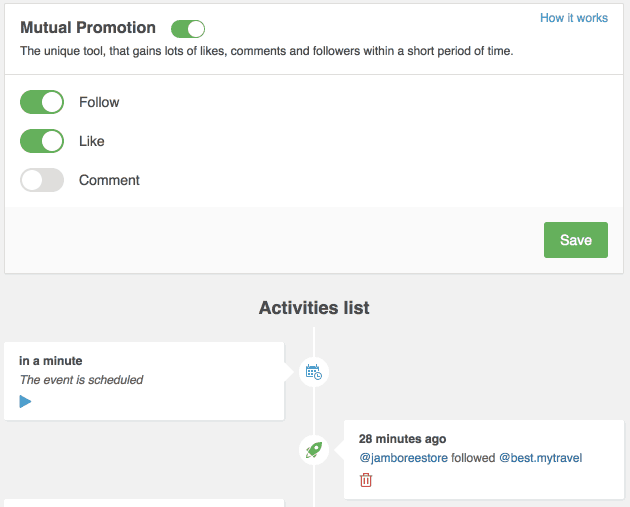Disable the Mutual Promotion master toggle
This screenshot has height=507, width=630.
pos(188,28)
